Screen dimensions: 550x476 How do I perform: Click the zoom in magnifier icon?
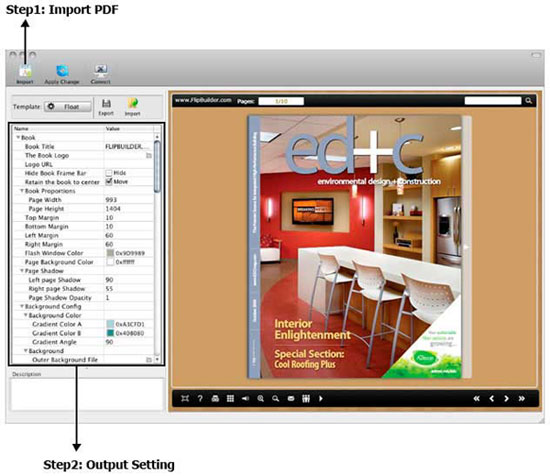click(x=260, y=398)
